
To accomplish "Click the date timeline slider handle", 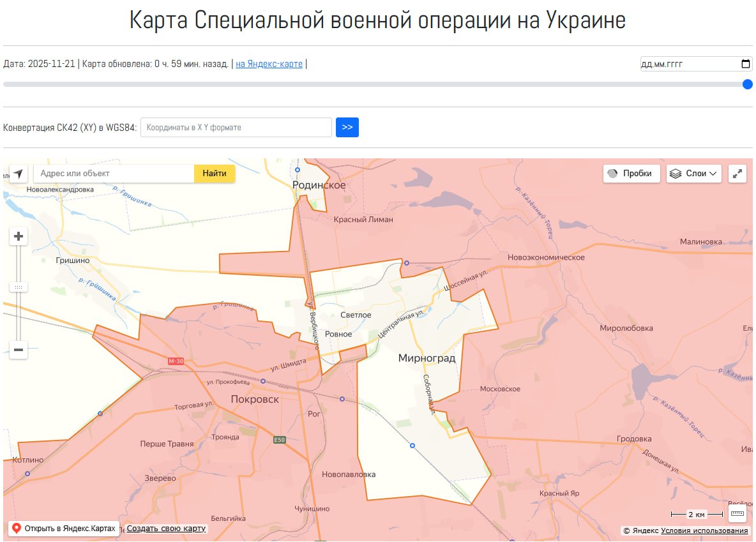I will (x=748, y=84).
